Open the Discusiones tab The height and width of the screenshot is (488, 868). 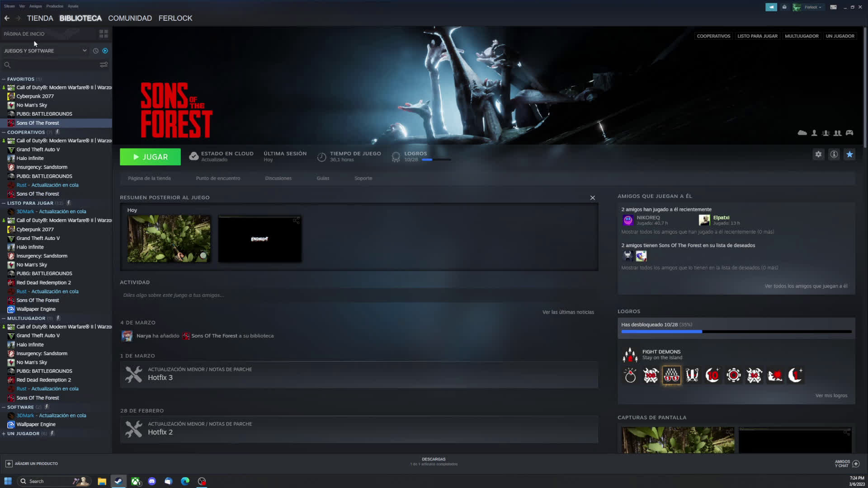tap(278, 178)
